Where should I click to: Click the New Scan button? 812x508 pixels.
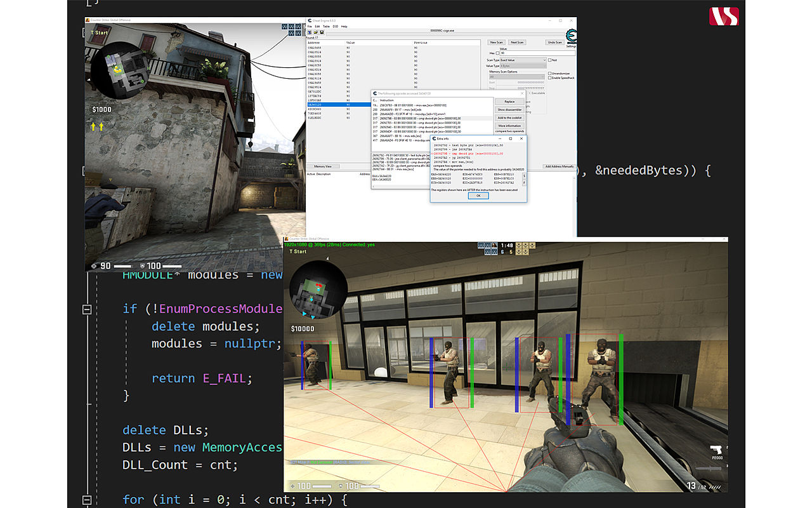pos(496,43)
